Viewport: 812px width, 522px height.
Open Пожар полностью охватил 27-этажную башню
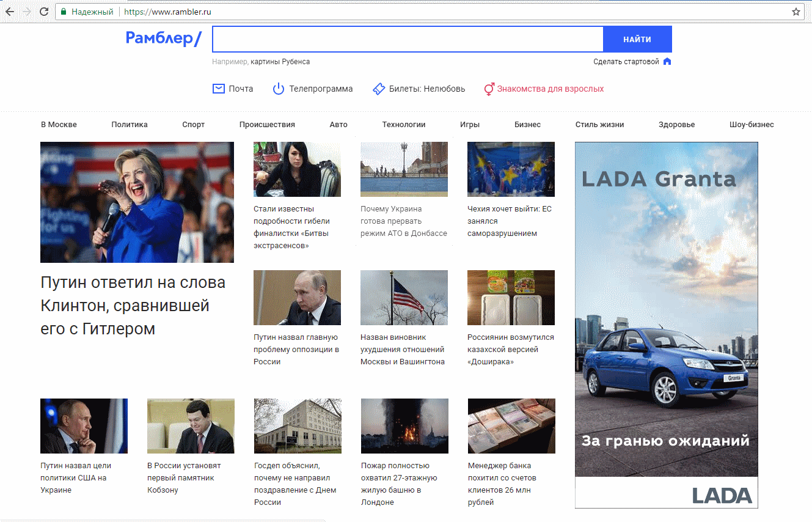(x=399, y=484)
